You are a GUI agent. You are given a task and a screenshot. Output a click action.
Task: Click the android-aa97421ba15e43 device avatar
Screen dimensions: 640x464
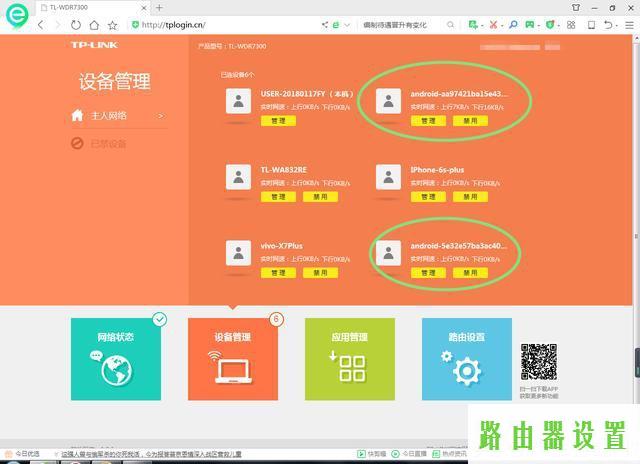[x=388, y=101]
